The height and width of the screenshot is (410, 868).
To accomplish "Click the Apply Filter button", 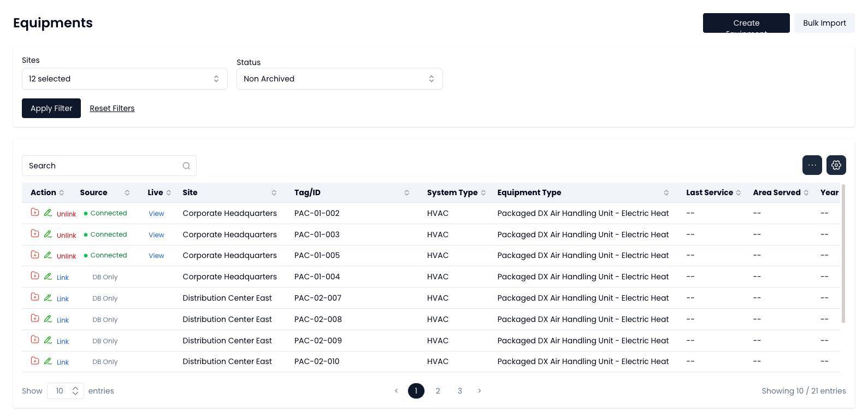I will tap(51, 108).
